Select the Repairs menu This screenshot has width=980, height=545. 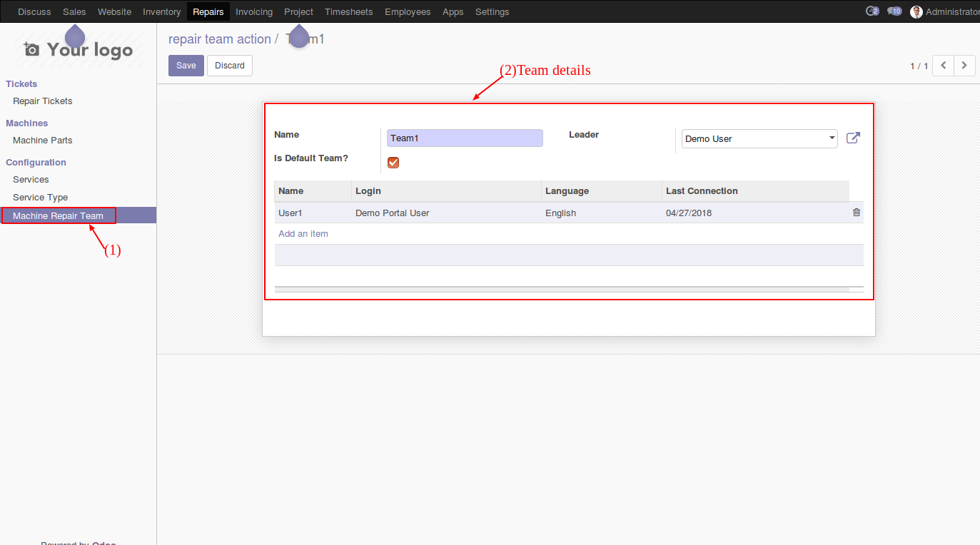(208, 11)
